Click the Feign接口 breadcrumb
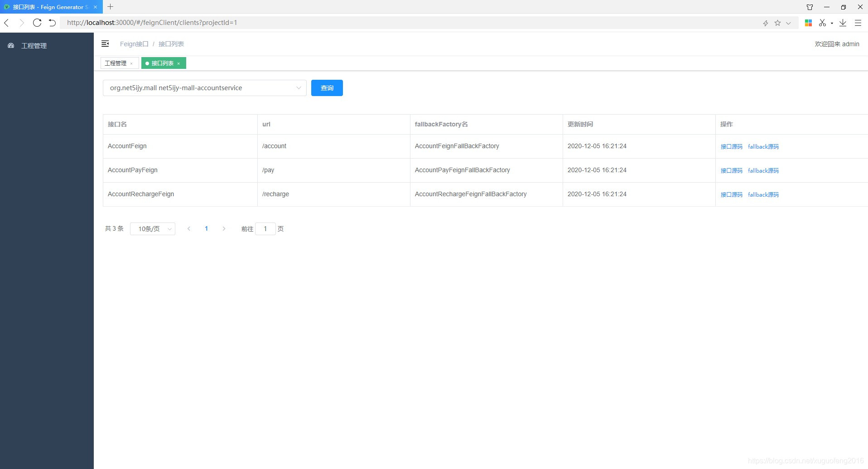The image size is (868, 469). pos(134,44)
